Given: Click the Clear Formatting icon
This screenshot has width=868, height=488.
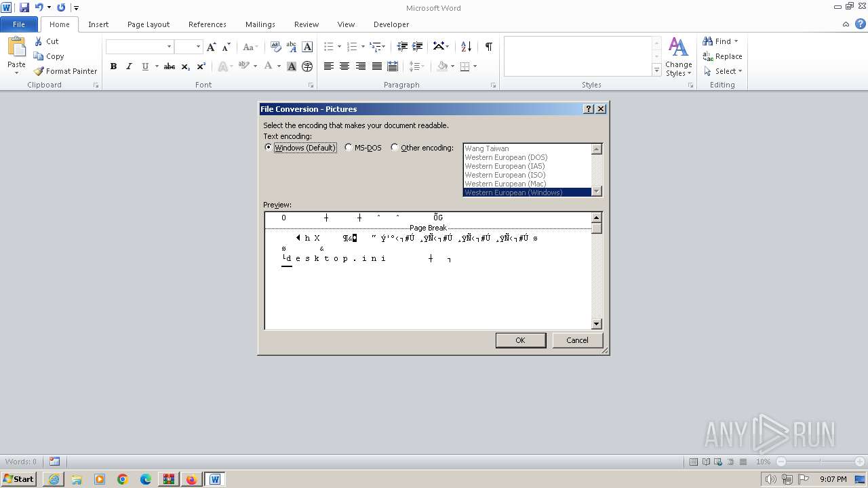Looking at the screenshot, I should click(x=275, y=47).
